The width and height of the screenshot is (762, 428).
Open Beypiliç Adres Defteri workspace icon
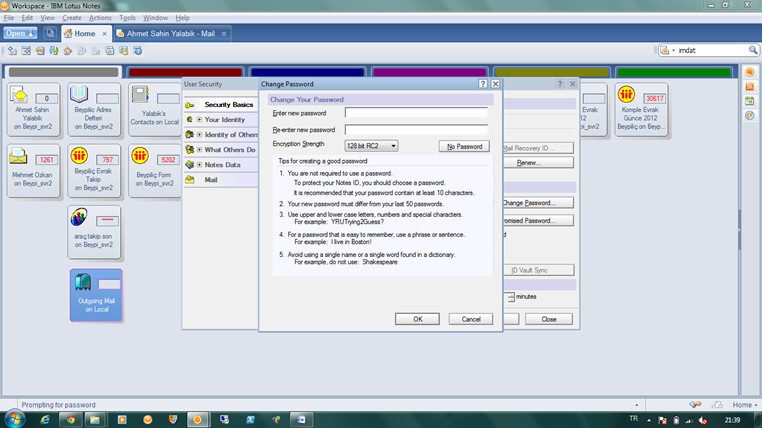coord(93,108)
